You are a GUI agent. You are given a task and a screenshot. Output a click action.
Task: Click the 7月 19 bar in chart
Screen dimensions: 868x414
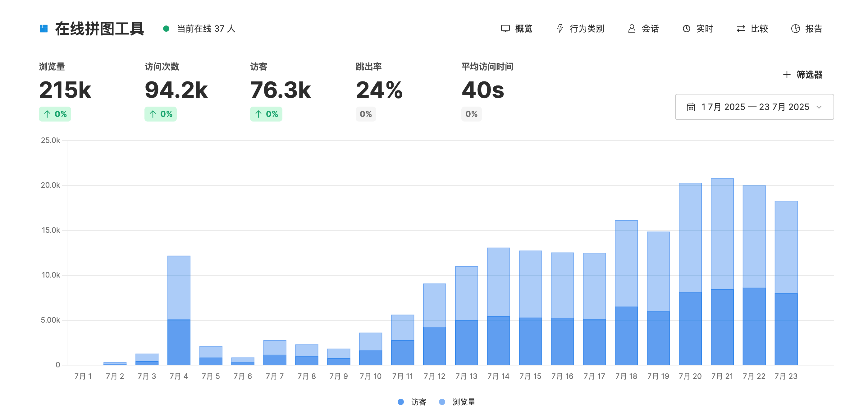point(658,298)
